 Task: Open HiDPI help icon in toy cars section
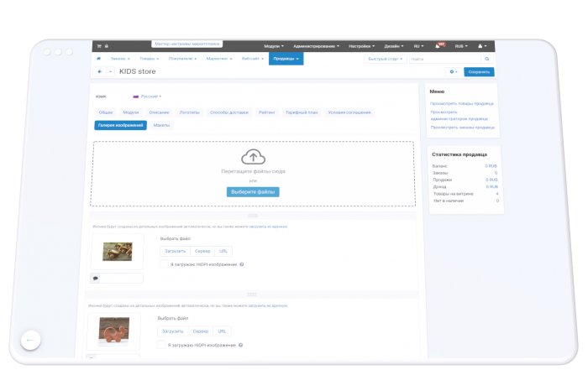click(x=242, y=264)
